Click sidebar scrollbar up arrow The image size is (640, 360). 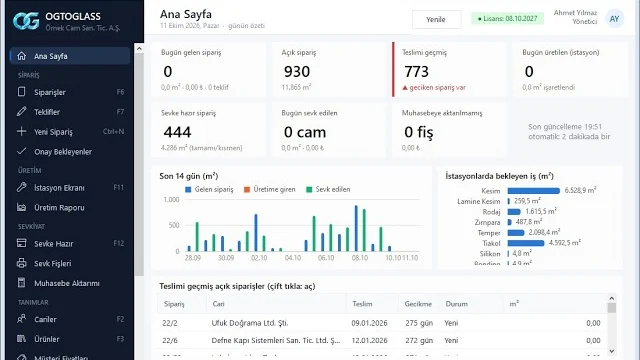click(x=139, y=49)
